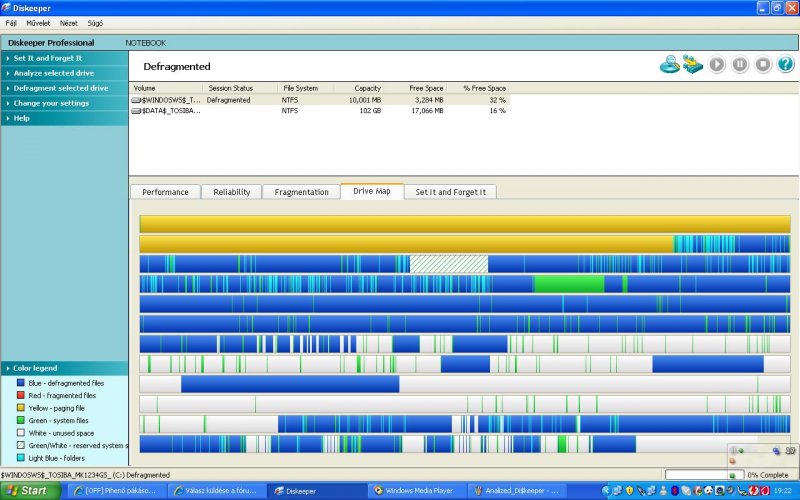
Task: Switch to Válasz küldése taskbar button
Action: point(217,491)
